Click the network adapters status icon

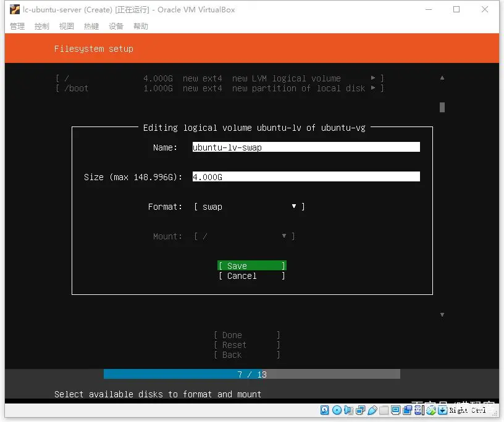pyautogui.click(x=360, y=410)
